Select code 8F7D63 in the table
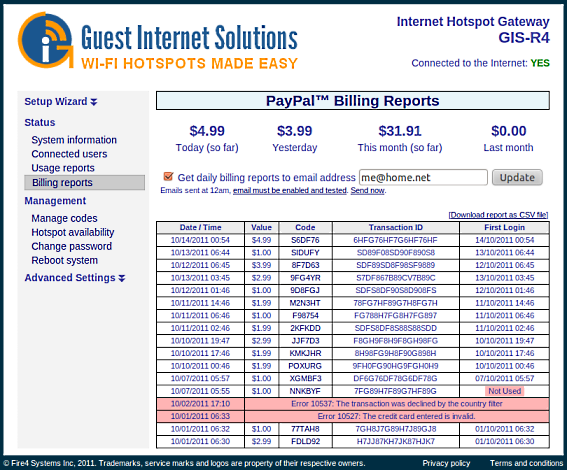Viewport: 567px width, 470px height. (305, 265)
